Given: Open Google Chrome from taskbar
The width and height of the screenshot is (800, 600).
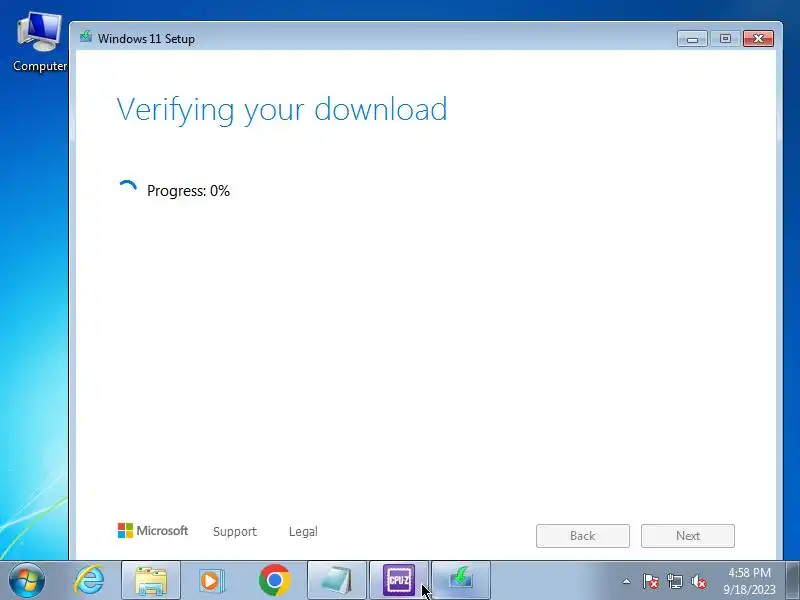Looking at the screenshot, I should [x=274, y=580].
